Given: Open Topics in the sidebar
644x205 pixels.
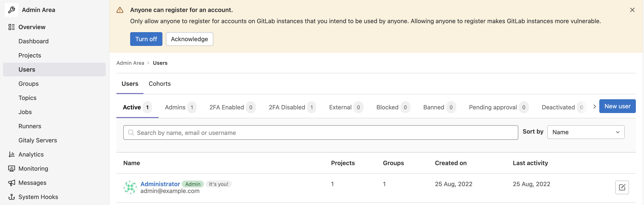Looking at the screenshot, I should tap(54, 98).
